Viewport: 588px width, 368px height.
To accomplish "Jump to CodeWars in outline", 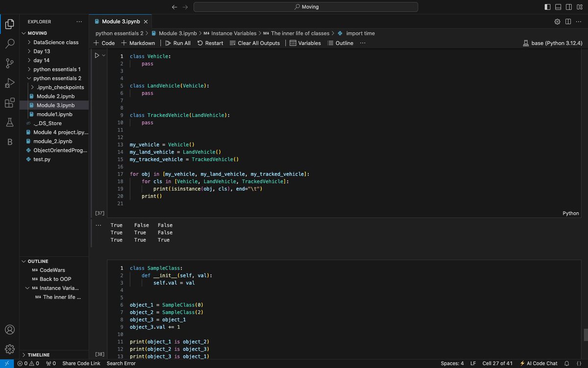I will click(x=54, y=270).
